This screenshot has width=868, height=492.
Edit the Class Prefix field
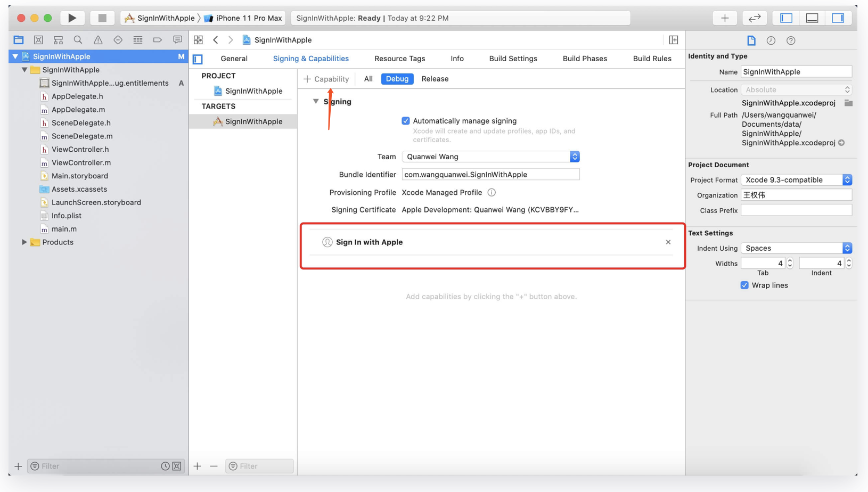click(x=796, y=210)
